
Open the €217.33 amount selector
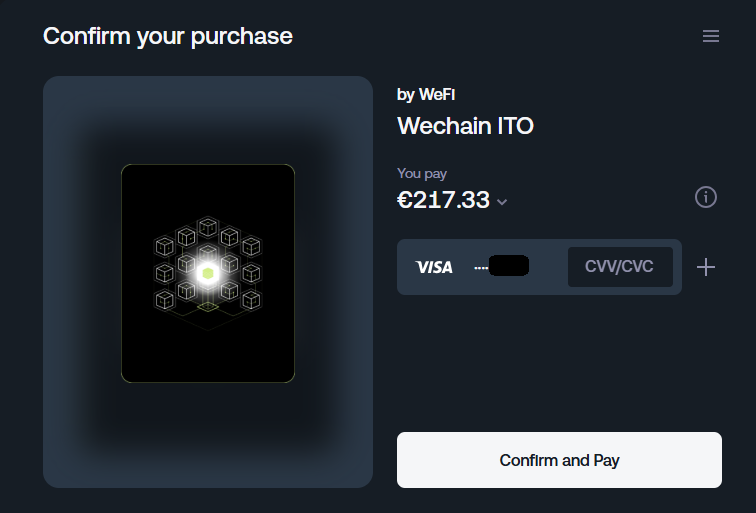pyautogui.click(x=452, y=200)
